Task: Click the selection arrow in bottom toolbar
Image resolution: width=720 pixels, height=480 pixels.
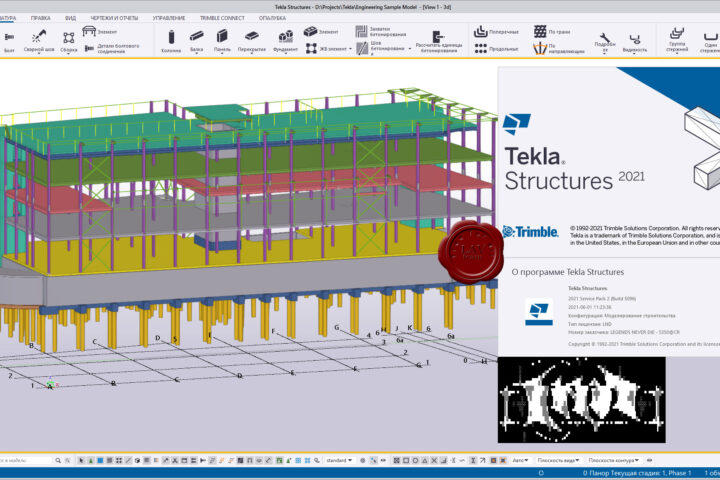Action: pos(81,460)
